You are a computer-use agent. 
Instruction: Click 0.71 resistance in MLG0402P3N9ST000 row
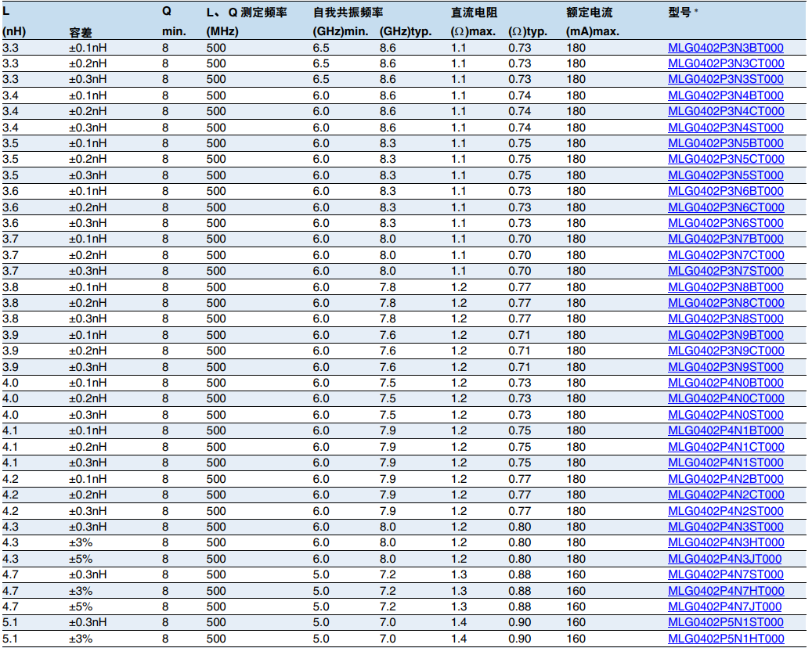coord(519,367)
